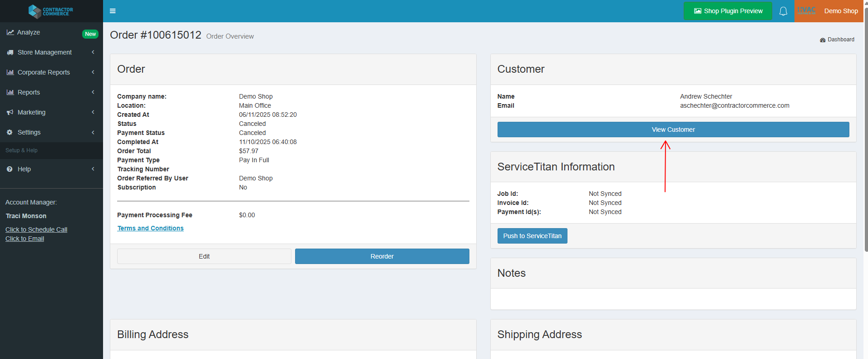868x359 pixels.
Task: Expand the Corporate Reports chevron
Action: coord(93,72)
